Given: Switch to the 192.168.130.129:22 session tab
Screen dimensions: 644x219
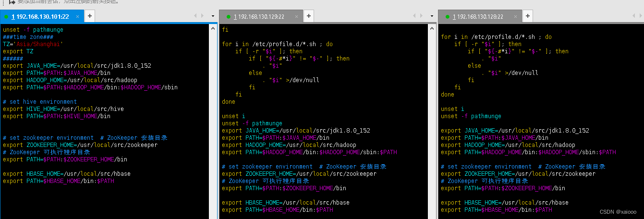Looking at the screenshot, I should [x=261, y=16].
